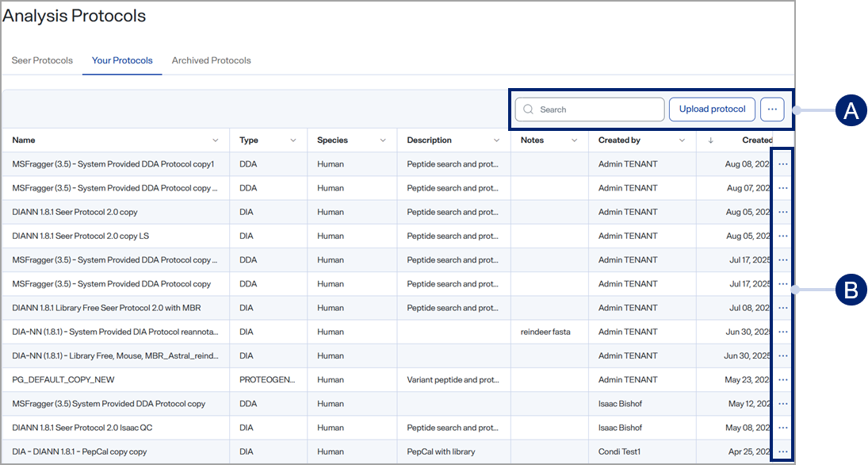Screen dimensions: 868x465
Task: Open the Notes column dropdown arrow
Action: [574, 140]
